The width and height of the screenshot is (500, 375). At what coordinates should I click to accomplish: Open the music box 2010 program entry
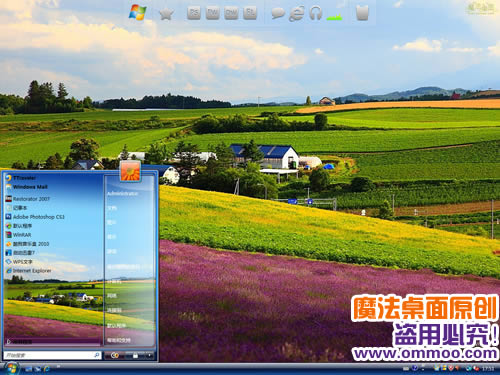31,244
